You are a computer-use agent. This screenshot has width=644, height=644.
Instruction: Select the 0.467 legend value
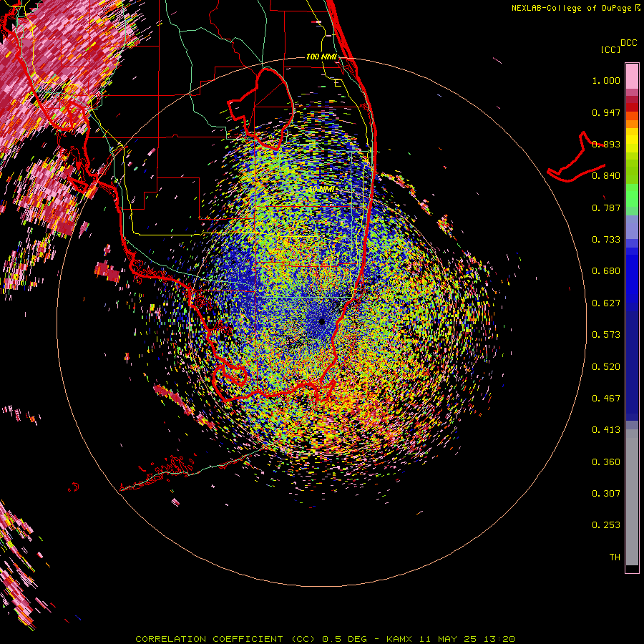click(606, 399)
